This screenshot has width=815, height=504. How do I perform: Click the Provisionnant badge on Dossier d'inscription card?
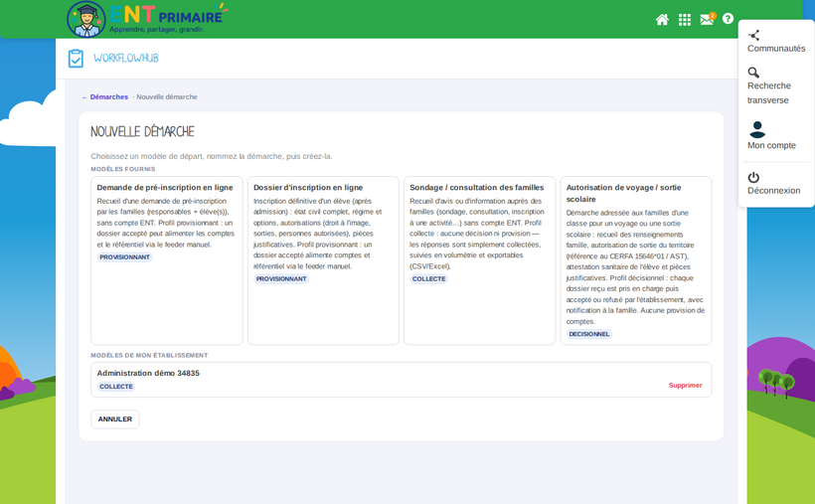point(281,279)
